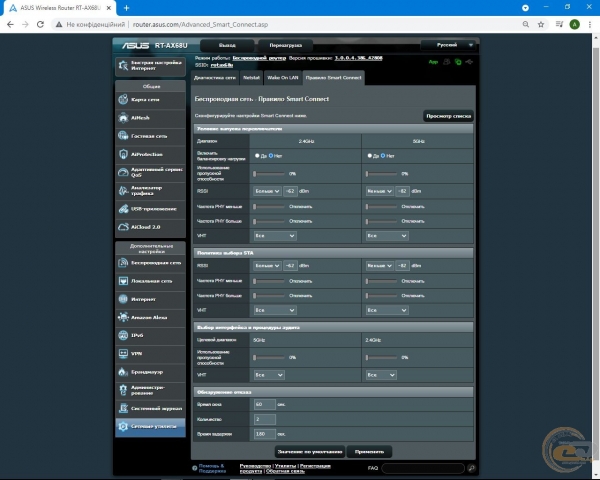Click the FAQ search magnifier icon
Image resolution: width=600 pixels, height=480 pixels.
pyautogui.click(x=471, y=468)
